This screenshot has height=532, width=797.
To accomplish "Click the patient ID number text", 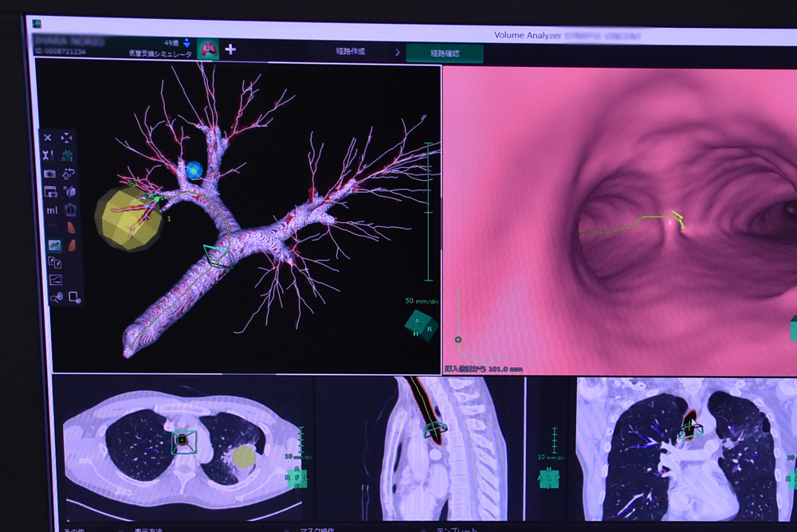I will point(61,51).
